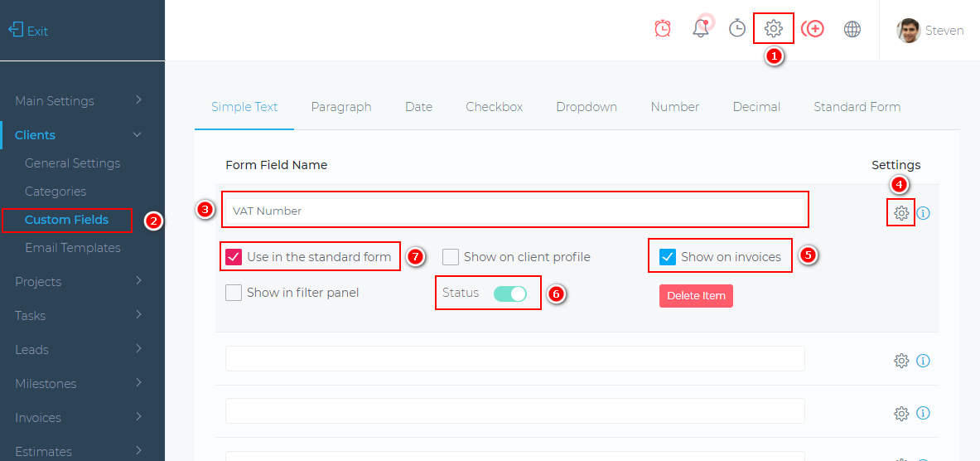Image resolution: width=980 pixels, height=461 pixels.
Task: Click the VAT Number form field input
Action: [514, 211]
